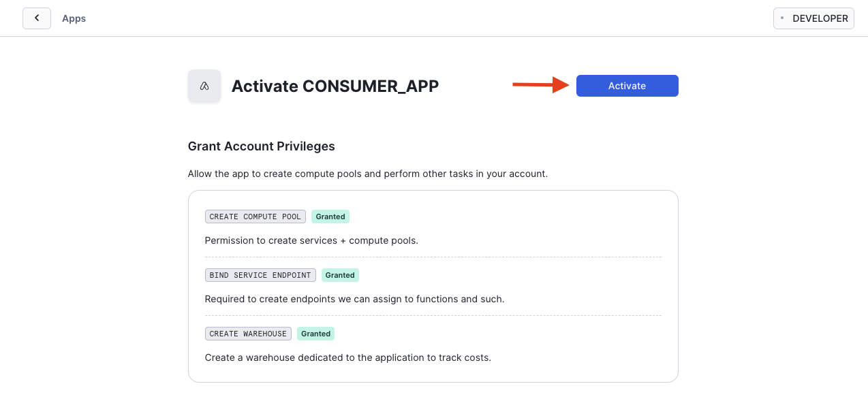Click the CREATE COMPUTE POOL privilege tag
Screen dimensions: 868x416
(255, 217)
